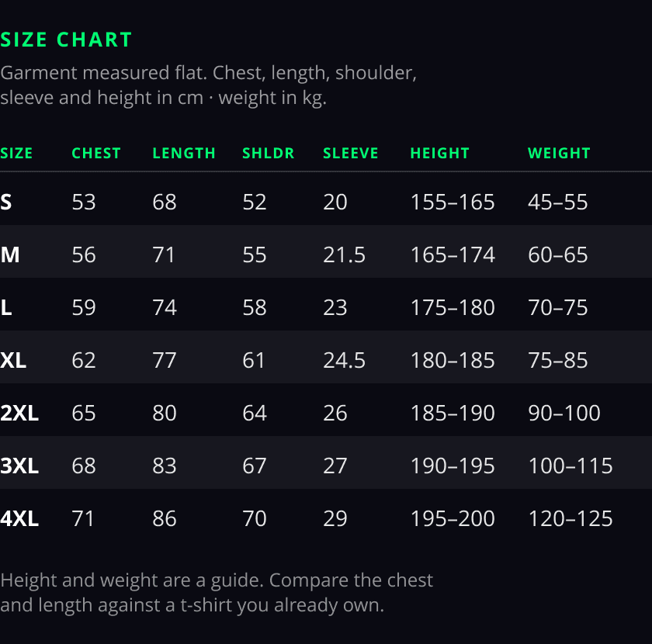Select the 2XL size row label

coord(19,413)
